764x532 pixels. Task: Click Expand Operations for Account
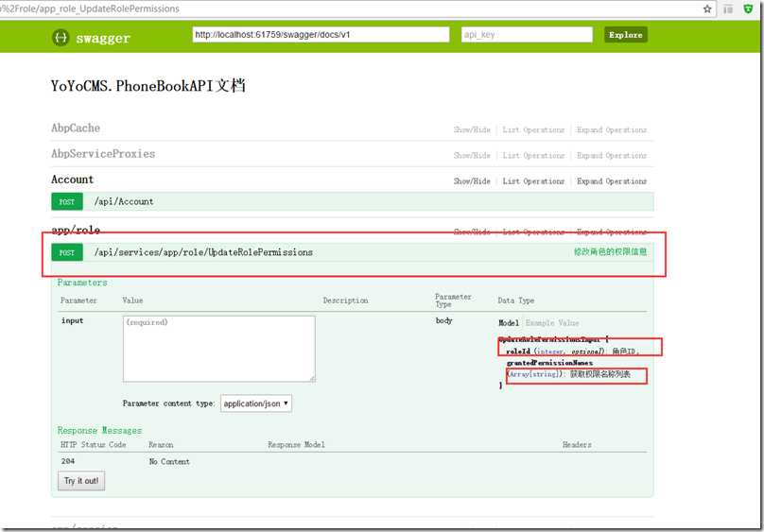612,181
